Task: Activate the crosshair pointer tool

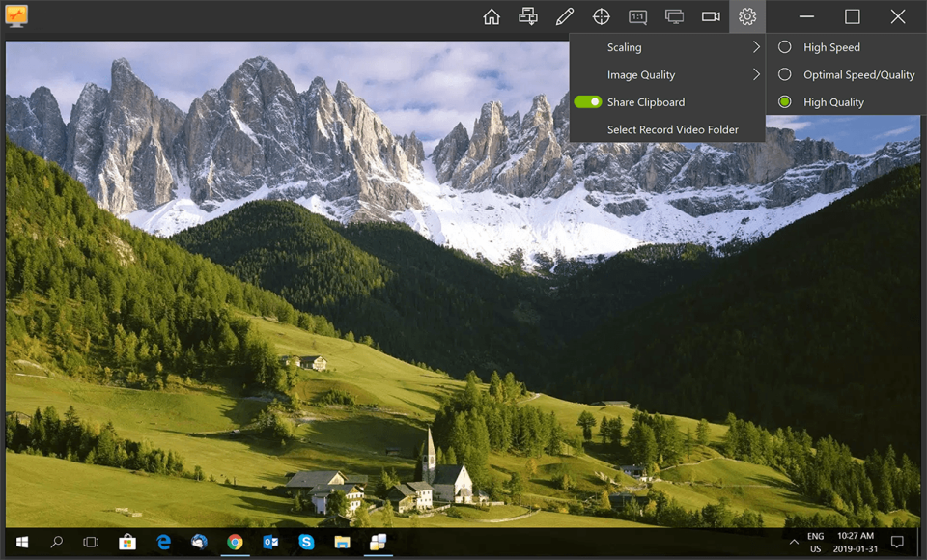Action: pos(602,15)
